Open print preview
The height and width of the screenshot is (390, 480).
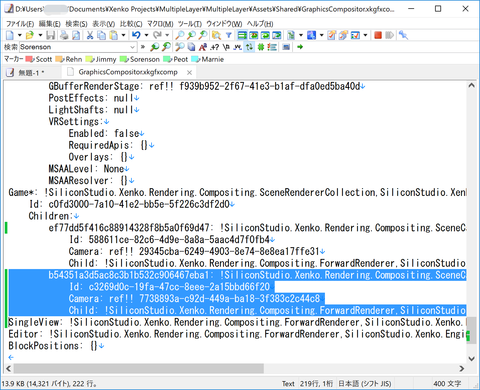point(76,35)
